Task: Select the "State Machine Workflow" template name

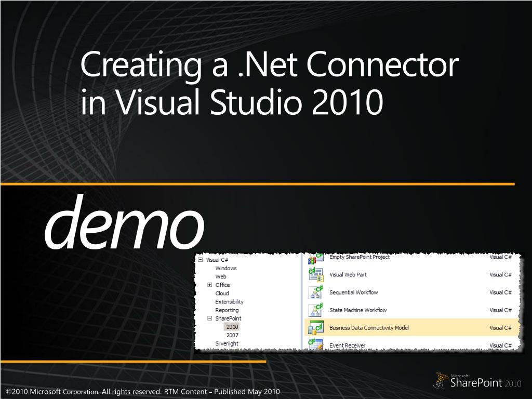Action: click(x=358, y=310)
